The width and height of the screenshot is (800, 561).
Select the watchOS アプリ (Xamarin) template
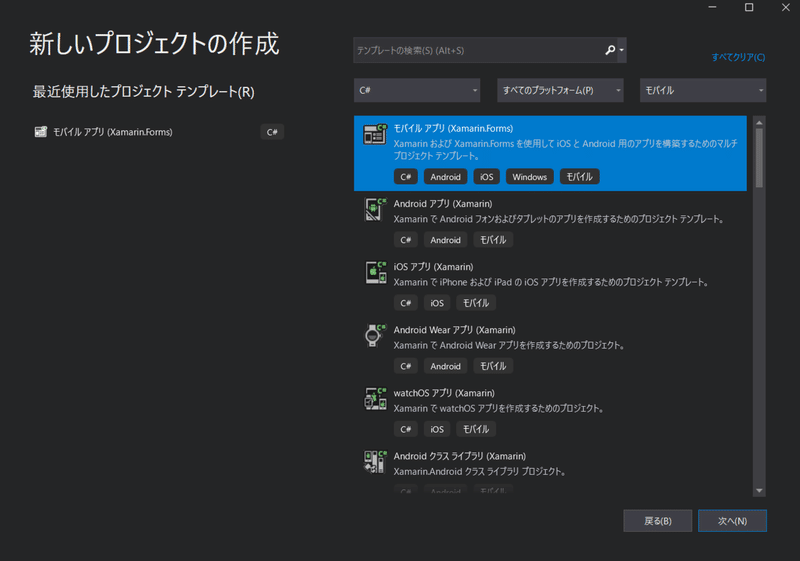[x=550, y=412]
